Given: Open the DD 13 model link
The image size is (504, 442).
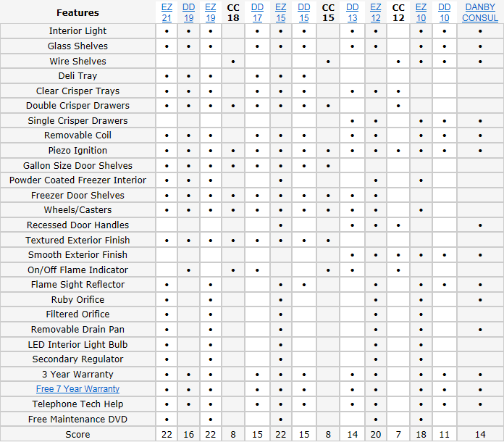Looking at the screenshot, I should (x=352, y=12).
